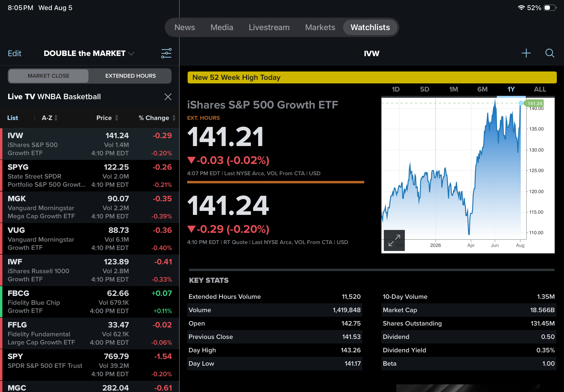Switch to Livestream tab
The height and width of the screenshot is (392, 564).
(x=269, y=27)
